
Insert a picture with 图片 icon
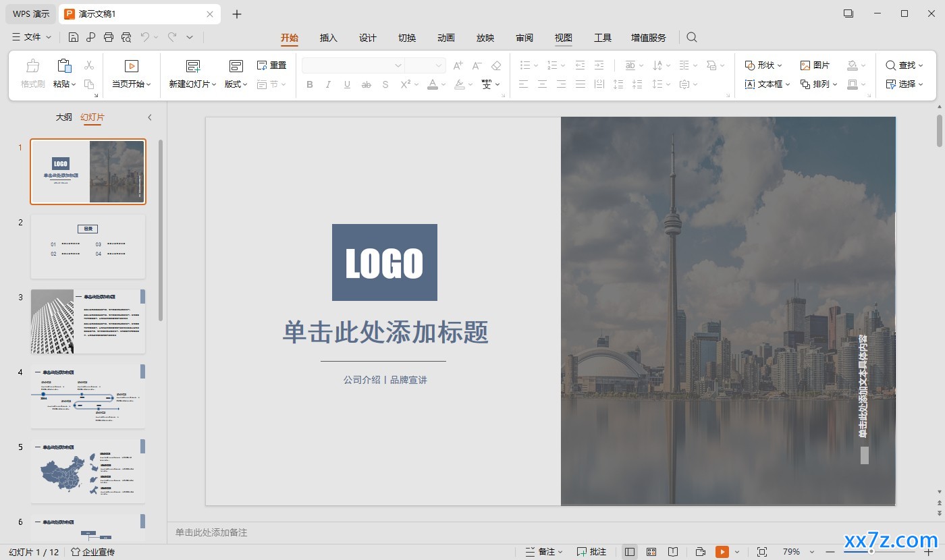click(815, 65)
